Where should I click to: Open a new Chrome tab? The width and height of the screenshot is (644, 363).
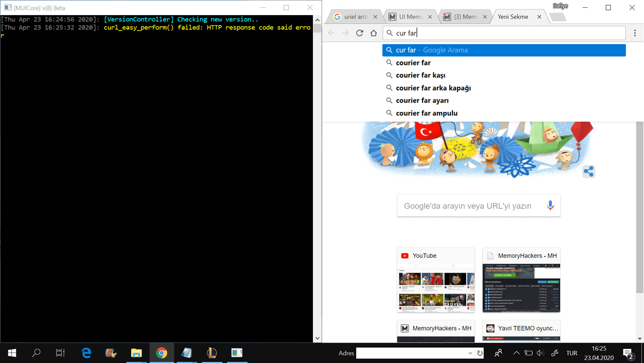click(558, 17)
